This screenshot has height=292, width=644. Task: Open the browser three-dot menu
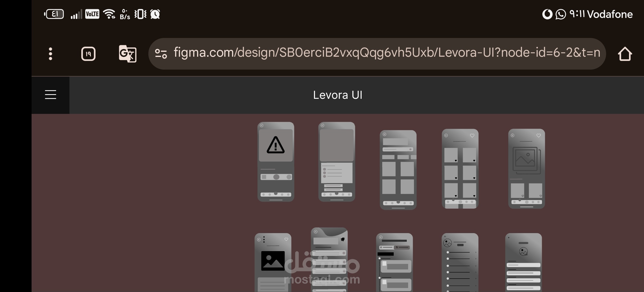point(51,54)
